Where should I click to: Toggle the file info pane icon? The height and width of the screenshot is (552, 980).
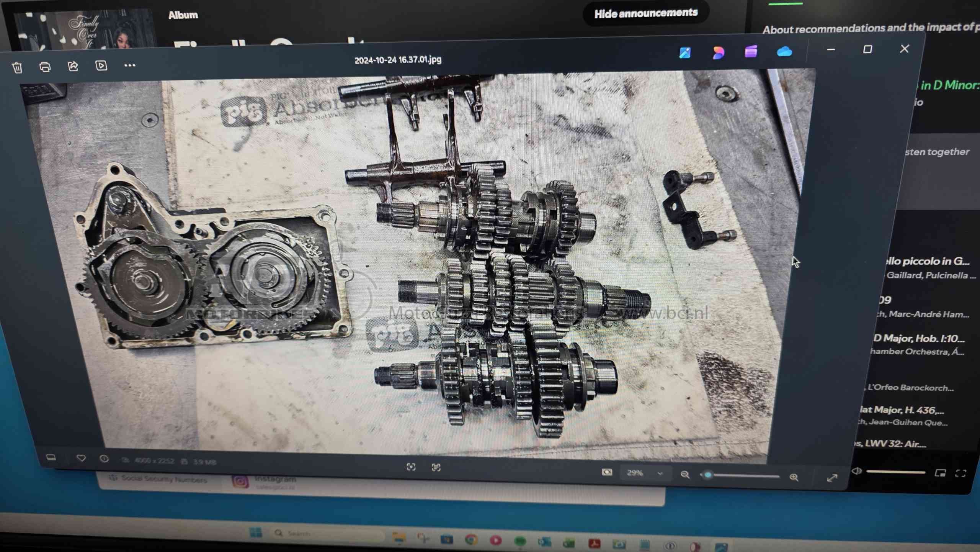104,459
